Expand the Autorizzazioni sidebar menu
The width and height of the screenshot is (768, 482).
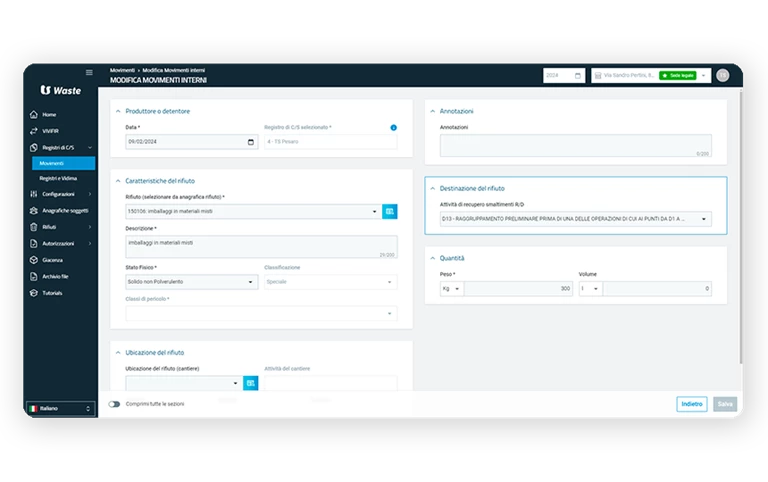pyautogui.click(x=60, y=243)
